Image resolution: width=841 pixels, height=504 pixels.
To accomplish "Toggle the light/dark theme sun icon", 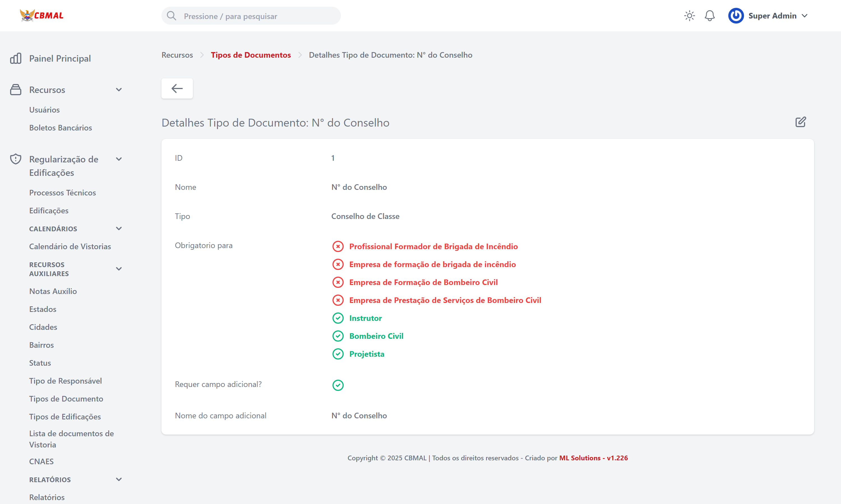I will (x=689, y=16).
